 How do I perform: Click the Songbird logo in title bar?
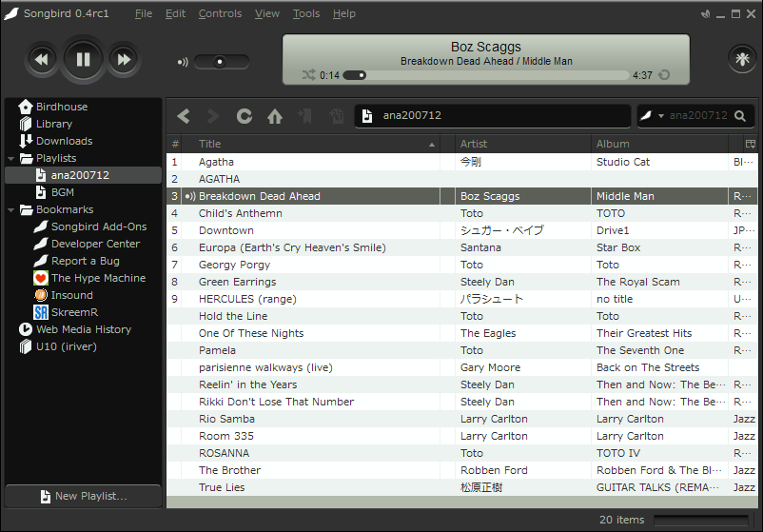coord(11,13)
